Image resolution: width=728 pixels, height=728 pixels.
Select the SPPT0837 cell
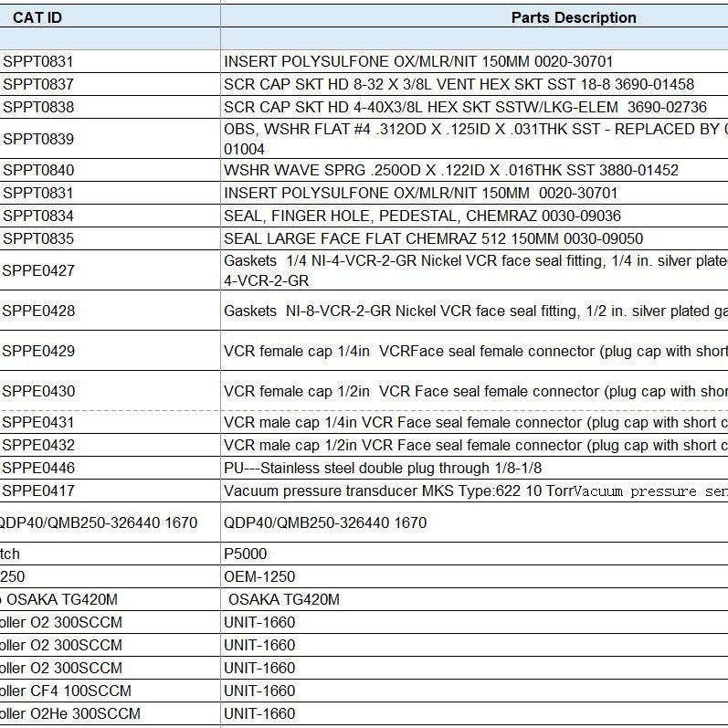point(38,84)
